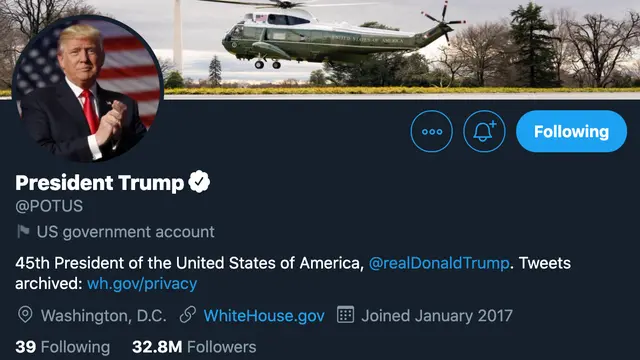This screenshot has width=640, height=360.
Task: Toggle the Following button to unfollow
Action: (x=571, y=131)
